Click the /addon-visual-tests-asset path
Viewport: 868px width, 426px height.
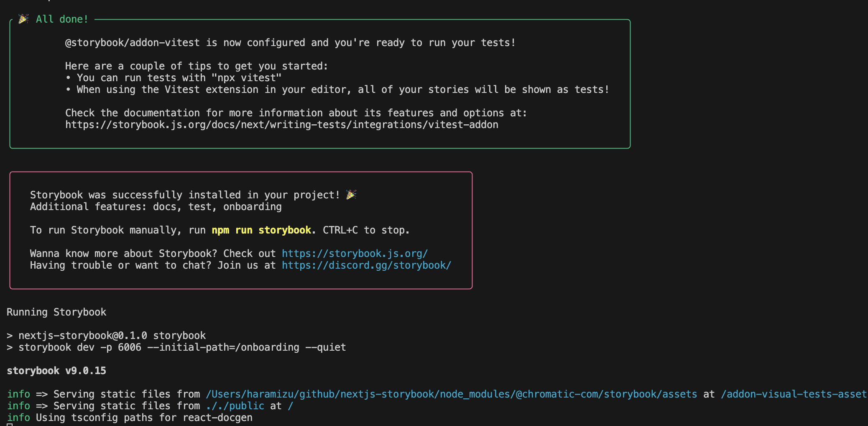(794, 394)
